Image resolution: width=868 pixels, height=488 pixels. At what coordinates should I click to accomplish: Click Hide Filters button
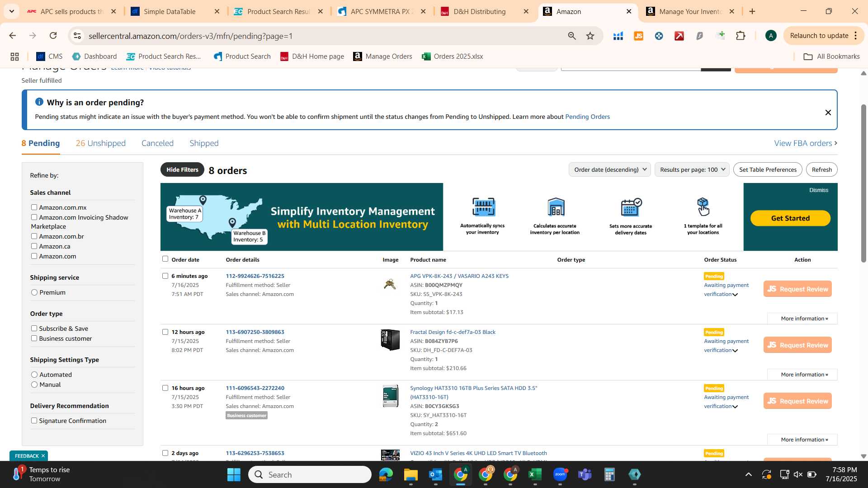tap(182, 169)
